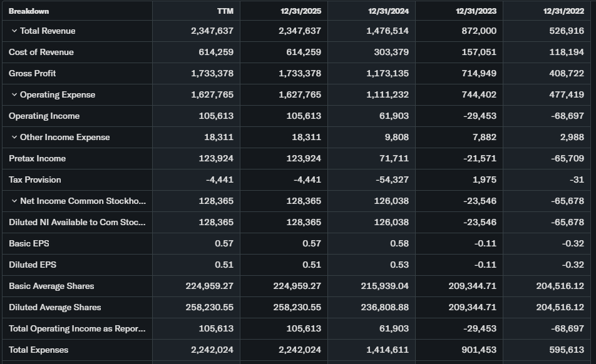596x364 pixels.
Task: Click the Gross Profit row label
Action: tap(33, 74)
